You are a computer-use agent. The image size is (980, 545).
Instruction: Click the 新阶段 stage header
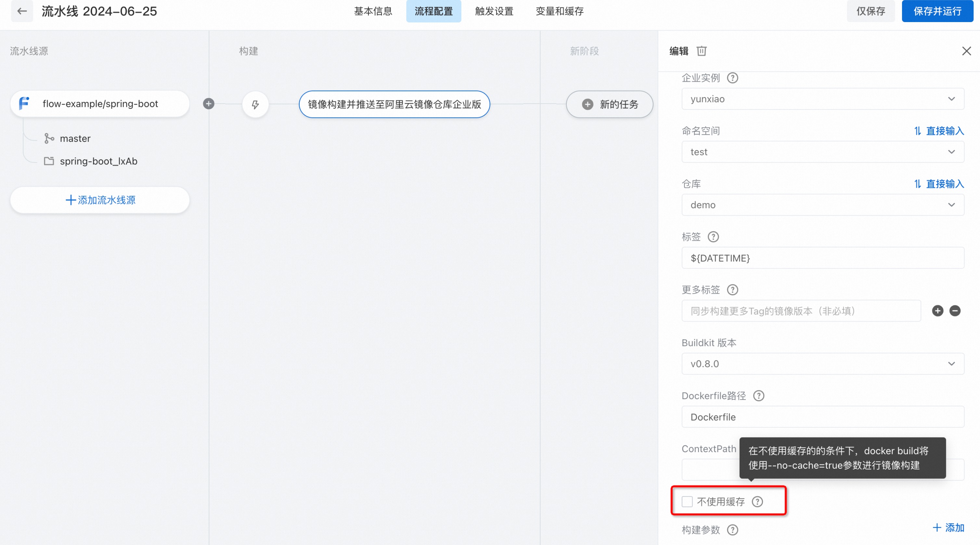(x=584, y=51)
